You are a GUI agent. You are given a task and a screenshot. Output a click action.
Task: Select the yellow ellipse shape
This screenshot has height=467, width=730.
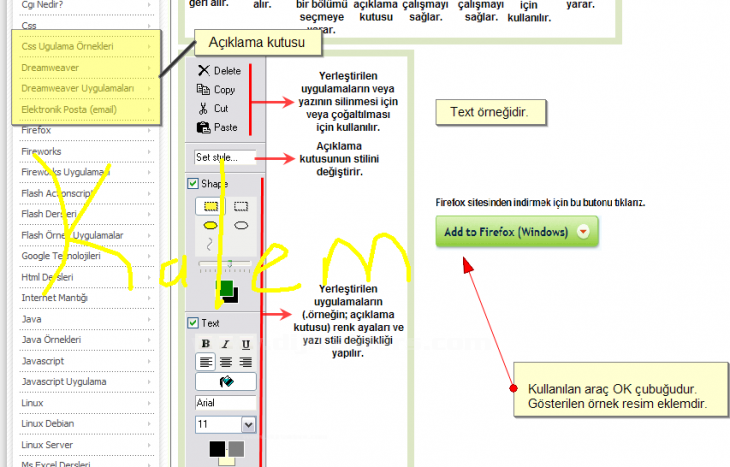coord(211,226)
